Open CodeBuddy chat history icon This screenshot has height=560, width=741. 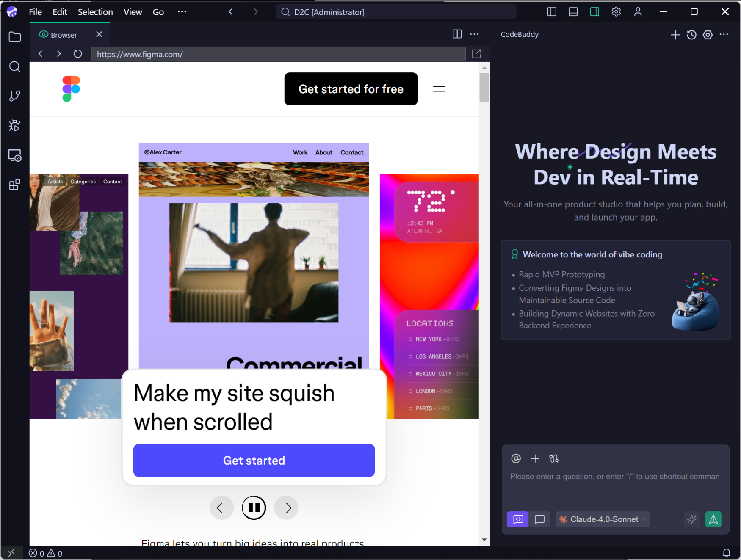(x=691, y=35)
